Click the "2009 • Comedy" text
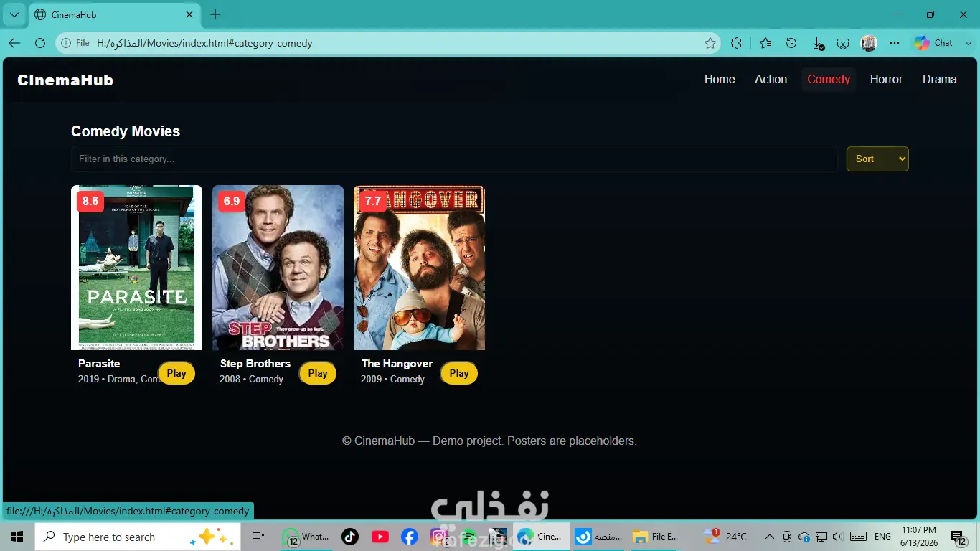 [392, 379]
